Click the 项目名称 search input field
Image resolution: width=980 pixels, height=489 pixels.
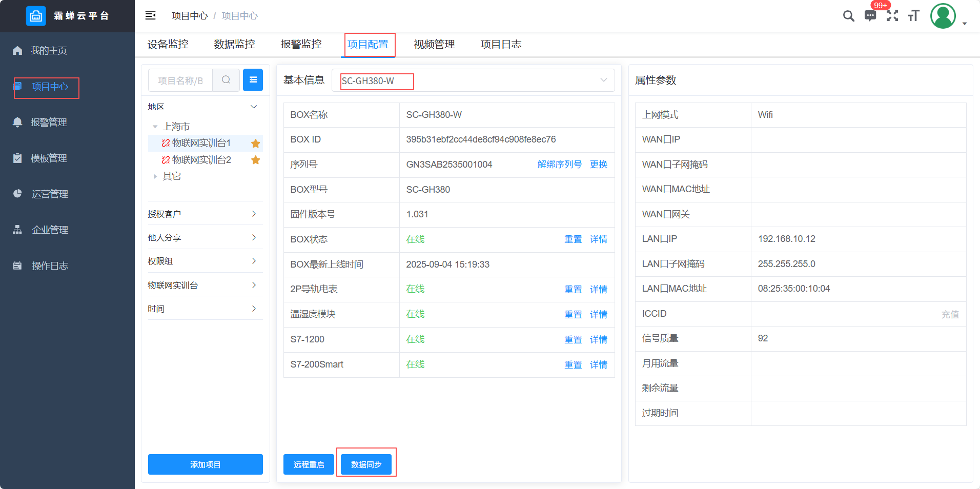click(180, 80)
